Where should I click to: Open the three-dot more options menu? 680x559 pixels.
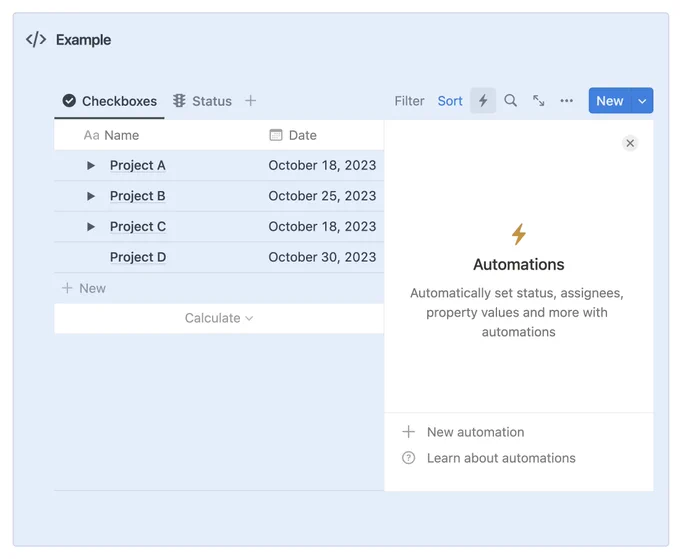click(x=566, y=101)
